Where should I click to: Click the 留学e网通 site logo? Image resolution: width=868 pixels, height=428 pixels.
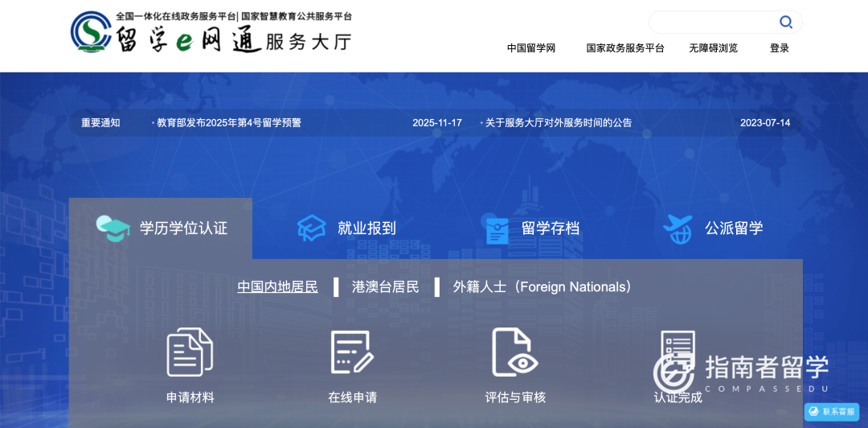point(211,32)
